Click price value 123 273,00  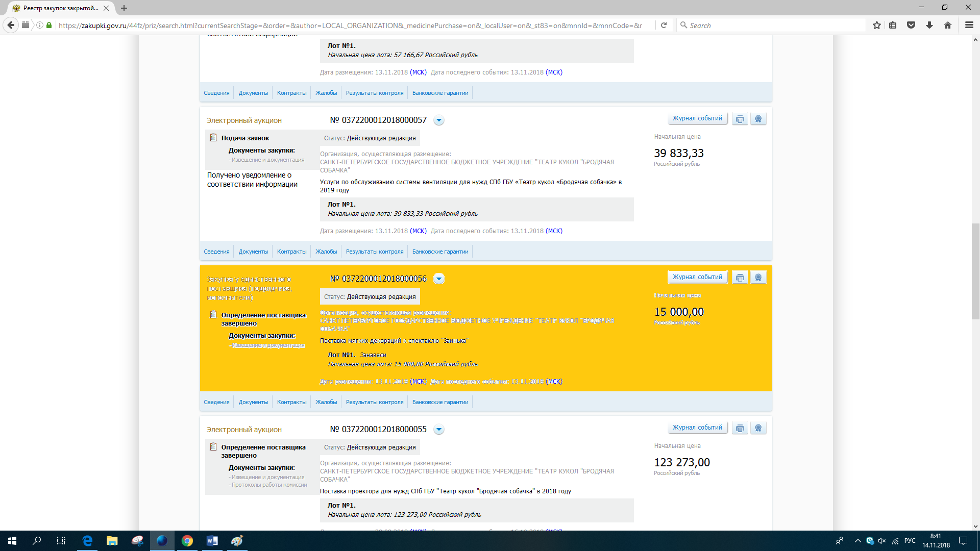tap(682, 462)
